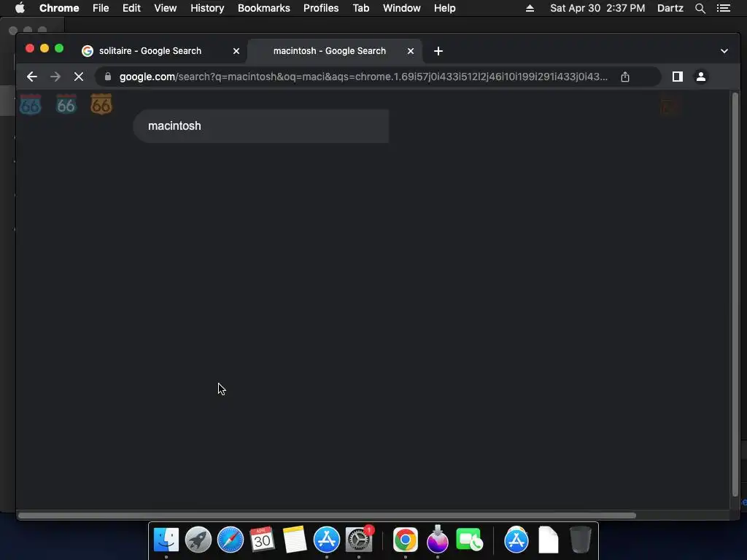Click the orange 66 shield icon
The image size is (747, 560).
[x=101, y=104]
